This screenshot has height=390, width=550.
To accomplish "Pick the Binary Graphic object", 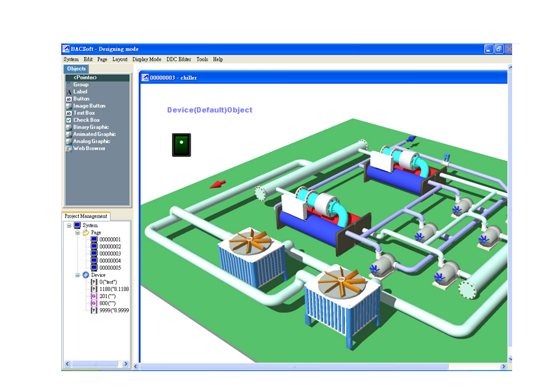I will [91, 127].
